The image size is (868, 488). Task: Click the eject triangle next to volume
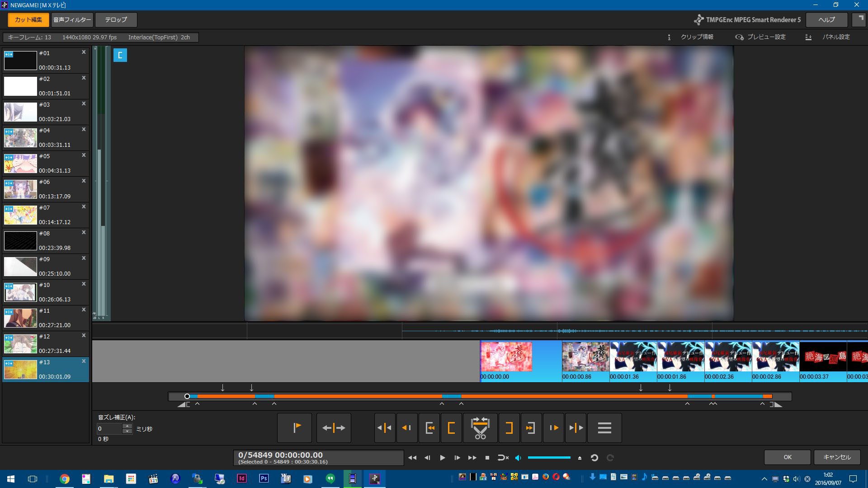(580, 458)
